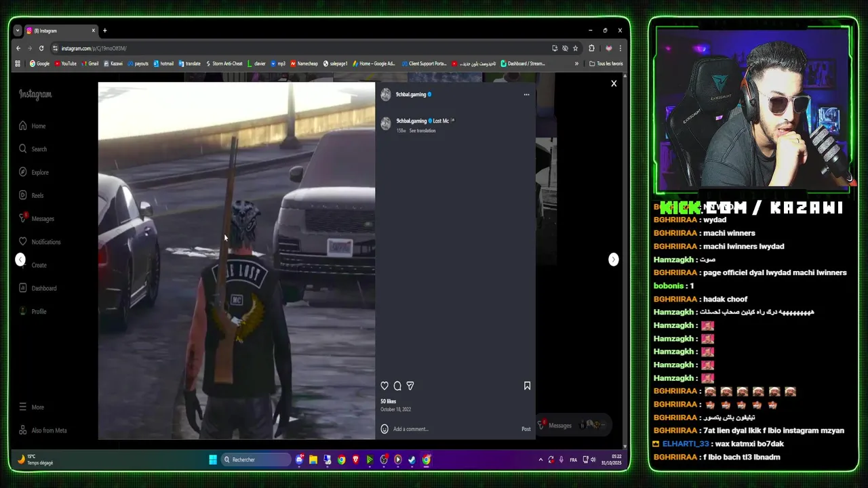Click the instagram.com address bar

coord(298,48)
